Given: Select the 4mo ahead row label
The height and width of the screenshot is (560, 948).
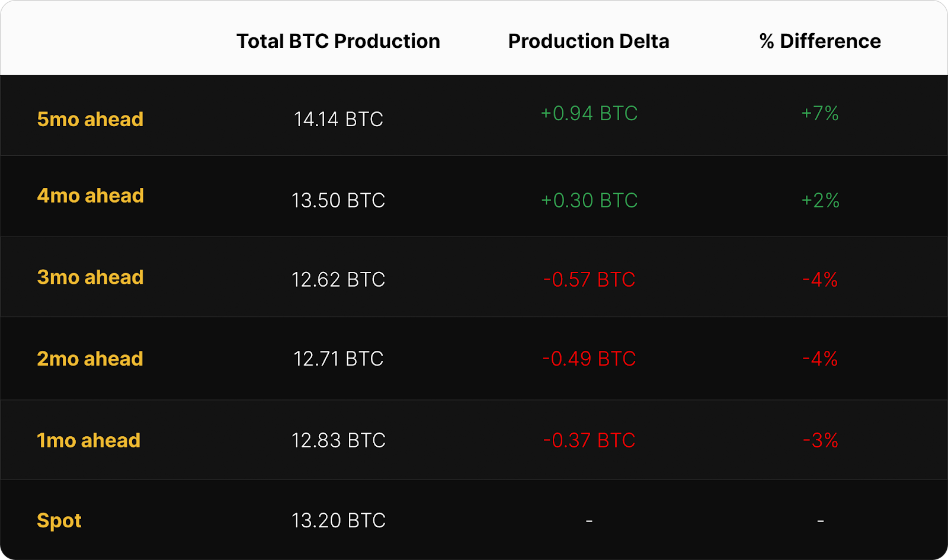Looking at the screenshot, I should (91, 196).
